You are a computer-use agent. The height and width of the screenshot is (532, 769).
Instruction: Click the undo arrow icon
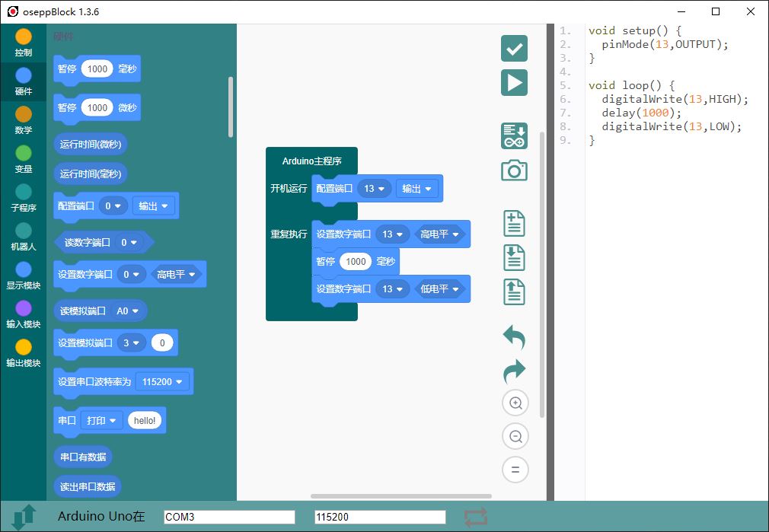[514, 336]
